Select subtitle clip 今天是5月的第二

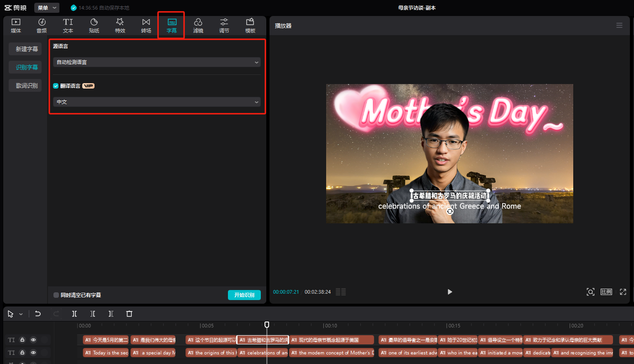click(106, 340)
